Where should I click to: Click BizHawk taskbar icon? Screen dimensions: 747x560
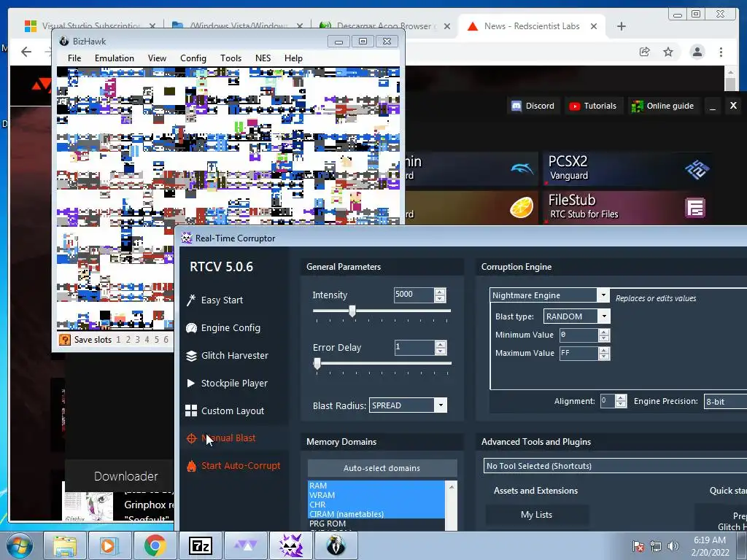[x=336, y=545]
